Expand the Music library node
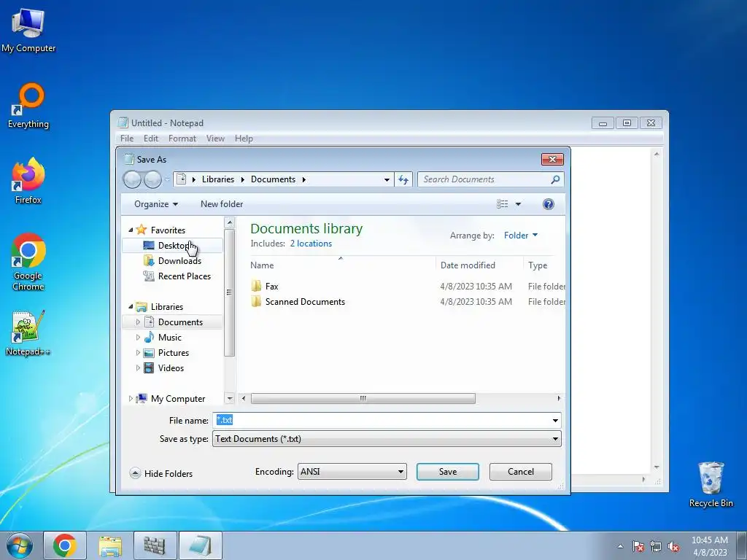 pyautogui.click(x=138, y=337)
